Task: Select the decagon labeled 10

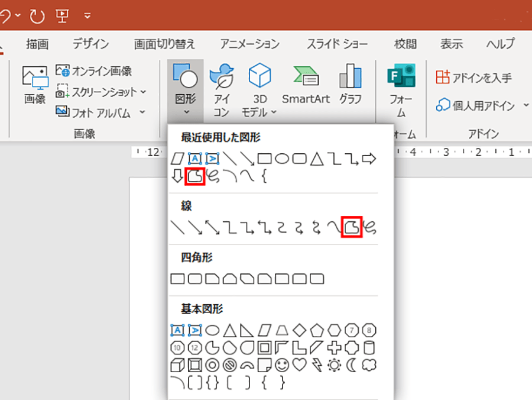Action: 177,348
